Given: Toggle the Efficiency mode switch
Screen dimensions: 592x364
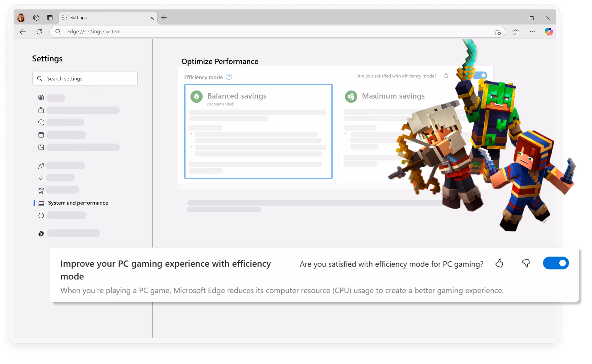Looking at the screenshot, I should [x=480, y=75].
